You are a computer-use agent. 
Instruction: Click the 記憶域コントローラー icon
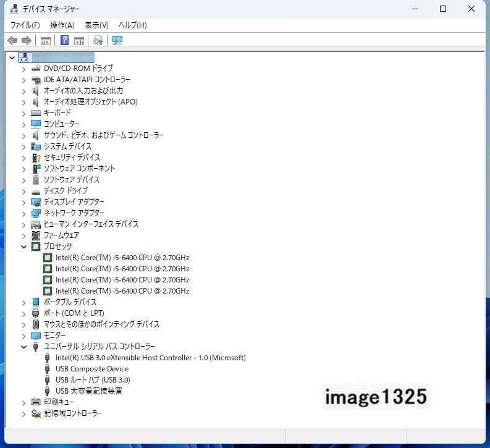coord(36,413)
